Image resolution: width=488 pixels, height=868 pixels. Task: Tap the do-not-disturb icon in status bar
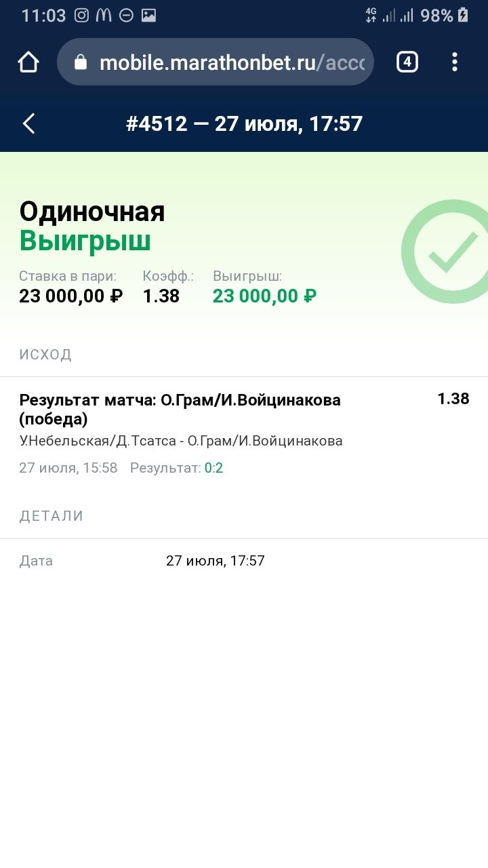[126, 16]
